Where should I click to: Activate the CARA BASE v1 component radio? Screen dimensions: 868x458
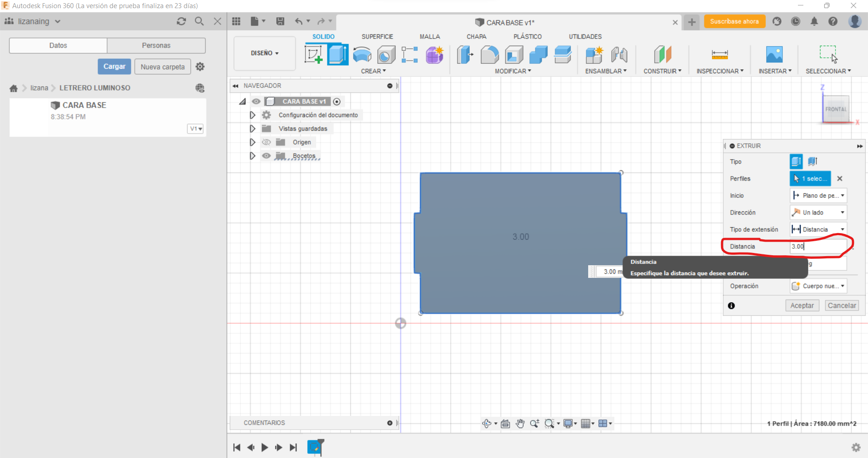(337, 101)
